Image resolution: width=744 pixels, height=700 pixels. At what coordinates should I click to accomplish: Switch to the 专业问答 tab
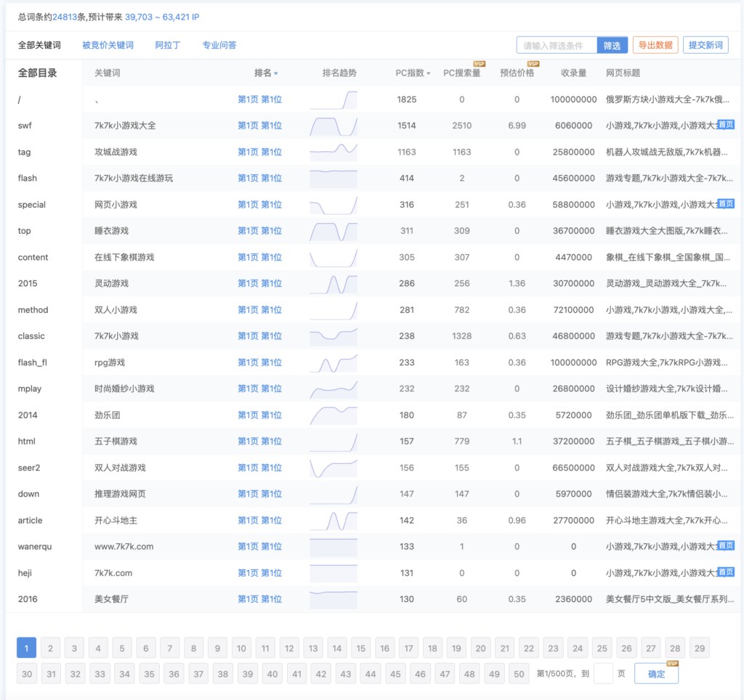[219, 45]
